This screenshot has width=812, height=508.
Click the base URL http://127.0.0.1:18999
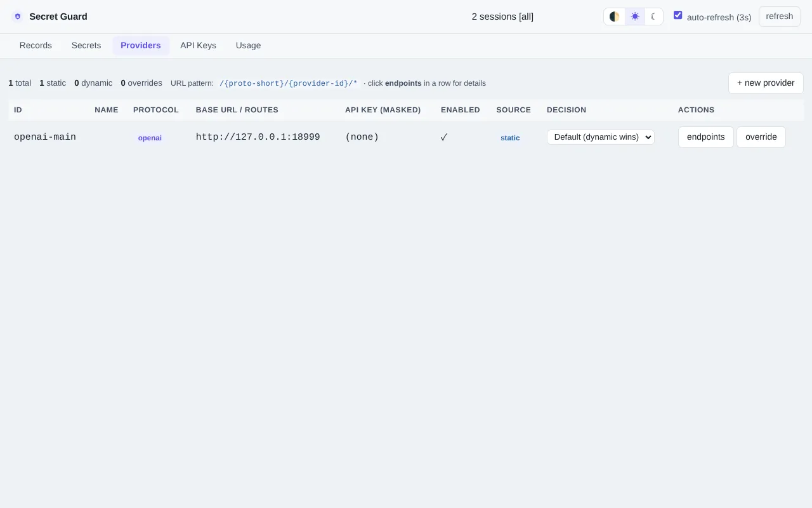coord(258,137)
